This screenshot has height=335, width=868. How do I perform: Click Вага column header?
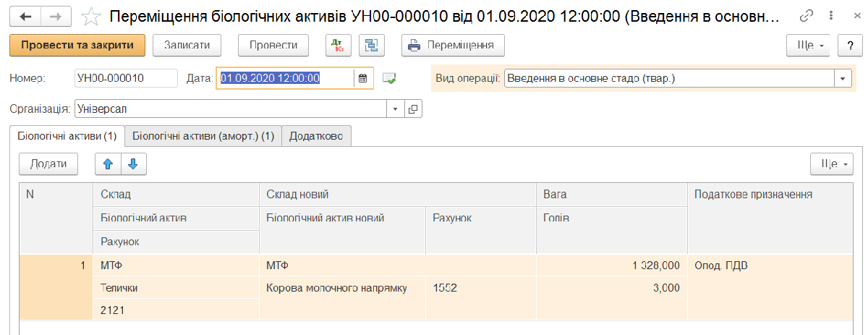click(611, 194)
